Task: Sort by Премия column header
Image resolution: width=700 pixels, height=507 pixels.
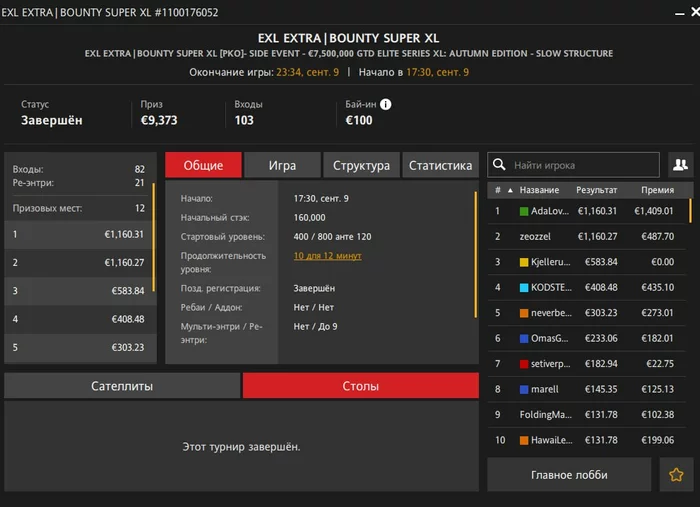Action: tap(657, 190)
